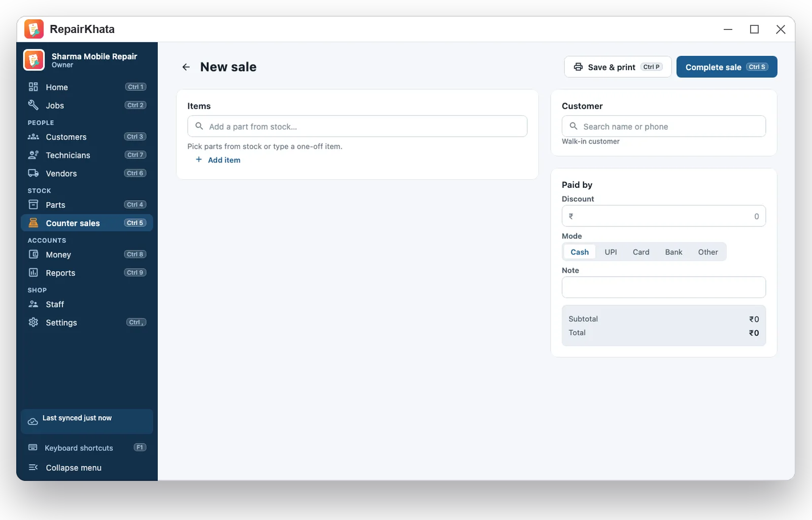Image resolution: width=812 pixels, height=520 pixels.
Task: Select Other payment mode
Action: 708,252
